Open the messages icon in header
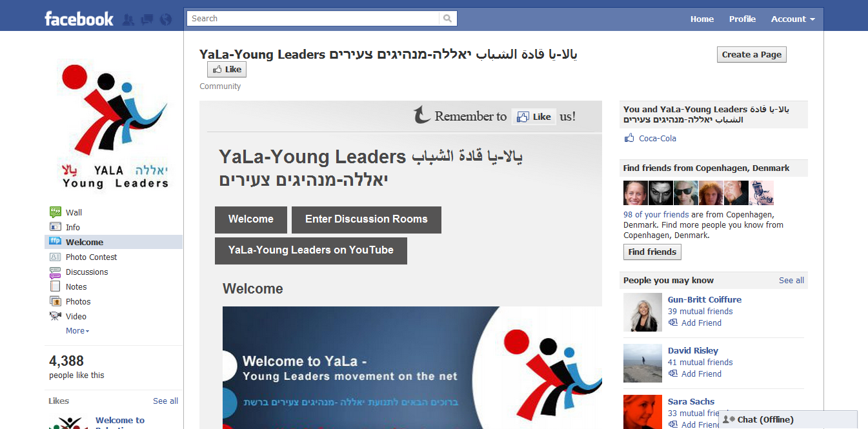Screen dimensions: 868x429 tap(147, 19)
